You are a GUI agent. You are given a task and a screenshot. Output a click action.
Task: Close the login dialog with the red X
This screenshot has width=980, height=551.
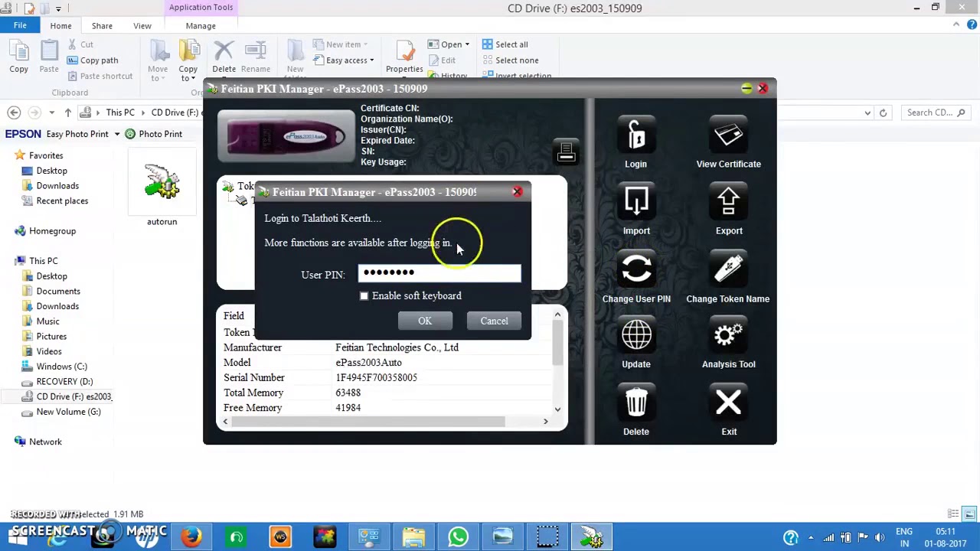pyautogui.click(x=518, y=192)
